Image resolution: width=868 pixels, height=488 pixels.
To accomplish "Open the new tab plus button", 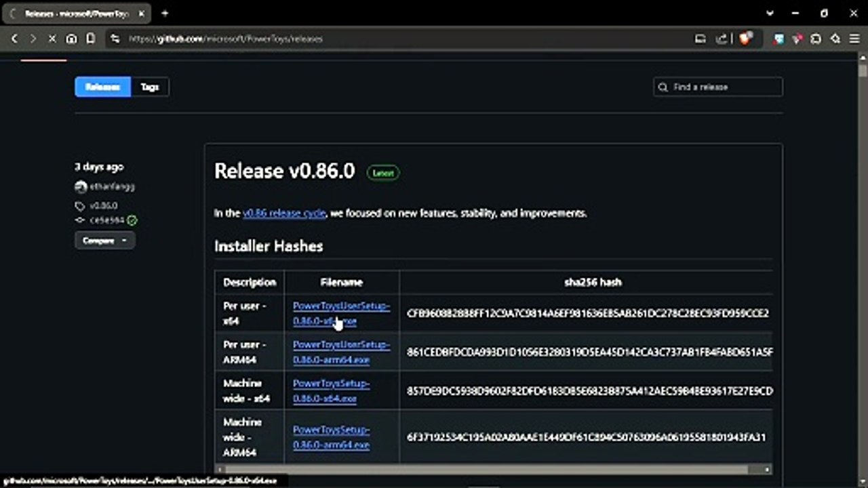I will [165, 13].
